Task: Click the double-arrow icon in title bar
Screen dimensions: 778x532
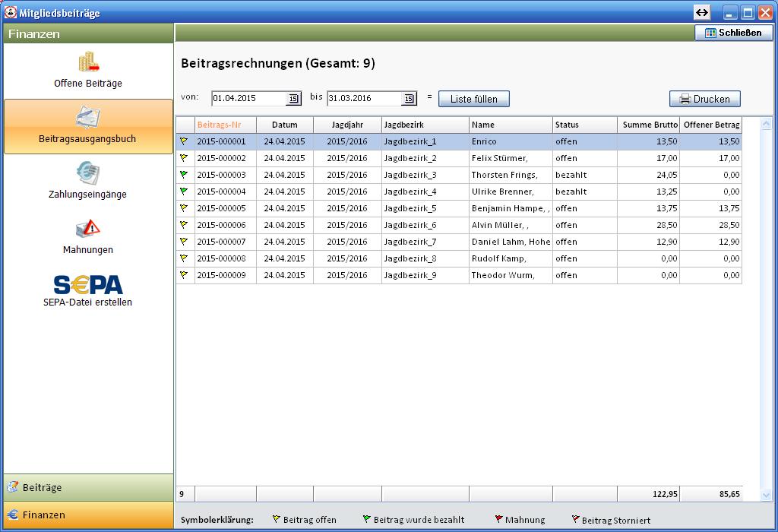Action: [701, 13]
